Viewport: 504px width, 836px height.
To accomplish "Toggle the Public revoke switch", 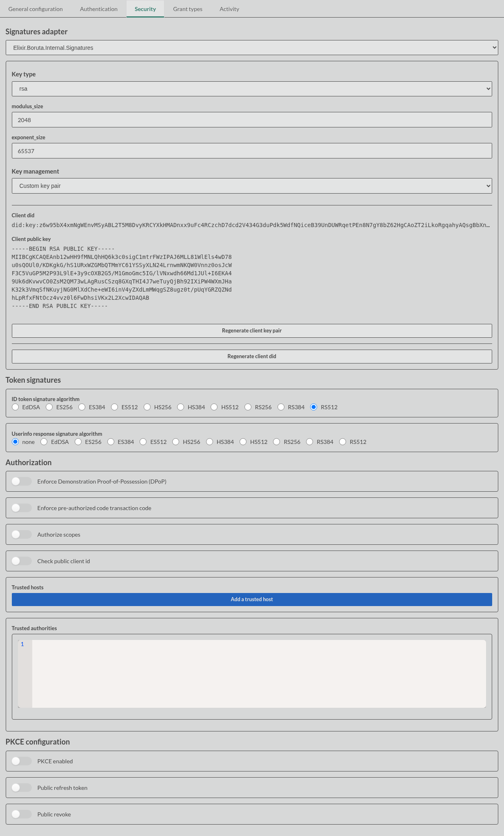I will [x=22, y=814].
